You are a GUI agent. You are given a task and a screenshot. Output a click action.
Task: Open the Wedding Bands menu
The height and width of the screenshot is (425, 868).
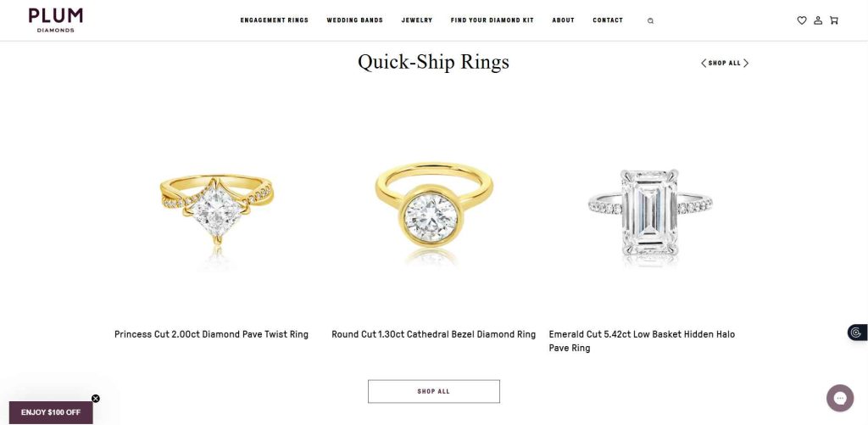354,20
